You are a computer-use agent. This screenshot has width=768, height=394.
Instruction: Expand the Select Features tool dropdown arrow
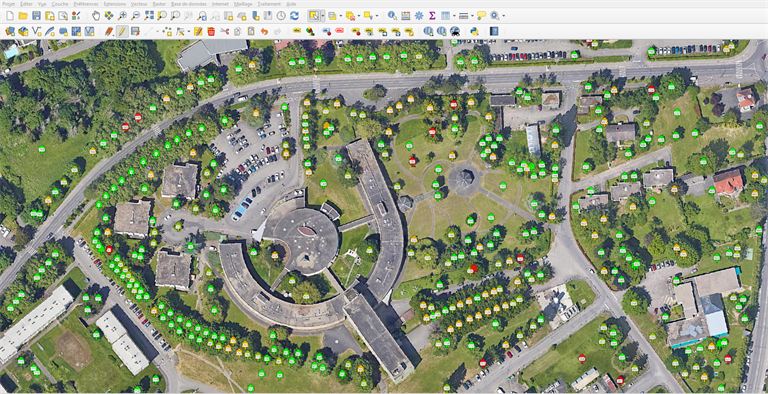[x=322, y=16]
